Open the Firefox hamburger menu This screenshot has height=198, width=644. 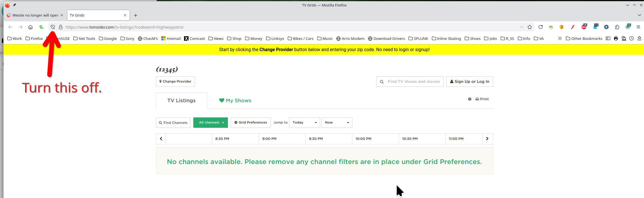[x=638, y=27]
